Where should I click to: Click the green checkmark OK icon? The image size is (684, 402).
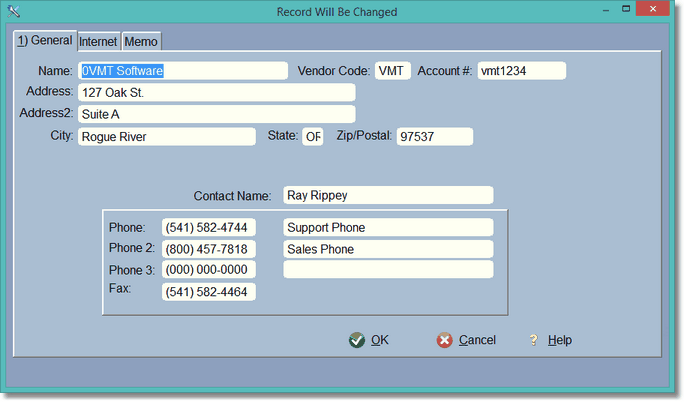(x=357, y=340)
